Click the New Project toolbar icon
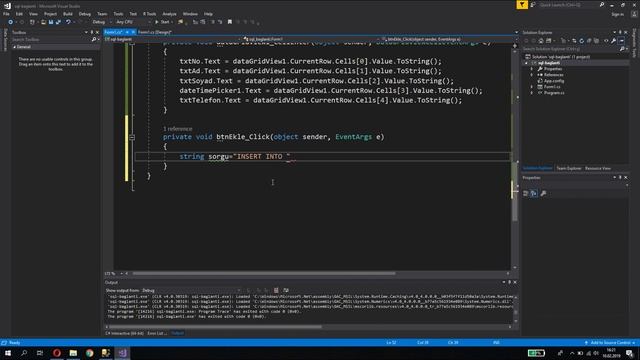Viewport: 640px width, 360px height. [x=32, y=22]
